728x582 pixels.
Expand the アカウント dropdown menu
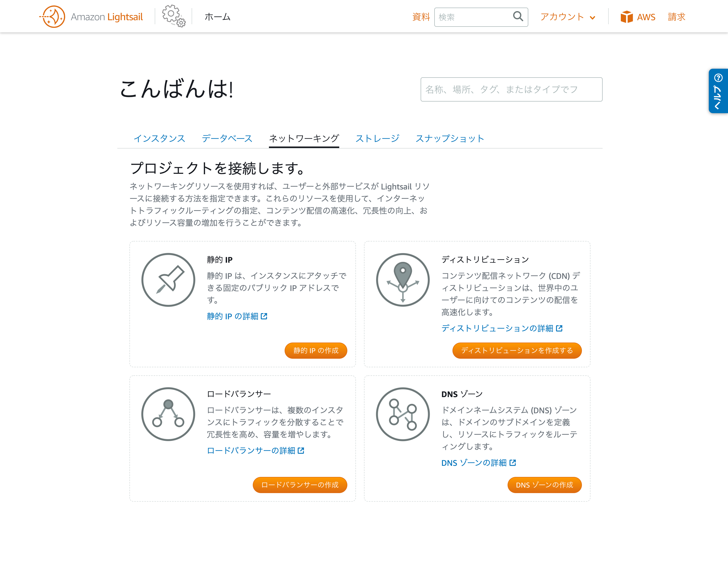tap(567, 17)
